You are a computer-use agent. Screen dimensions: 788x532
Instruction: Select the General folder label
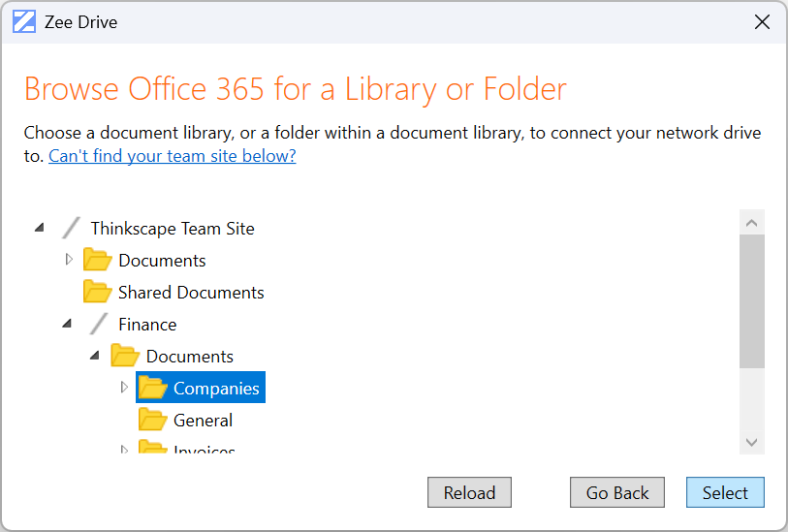coord(203,421)
